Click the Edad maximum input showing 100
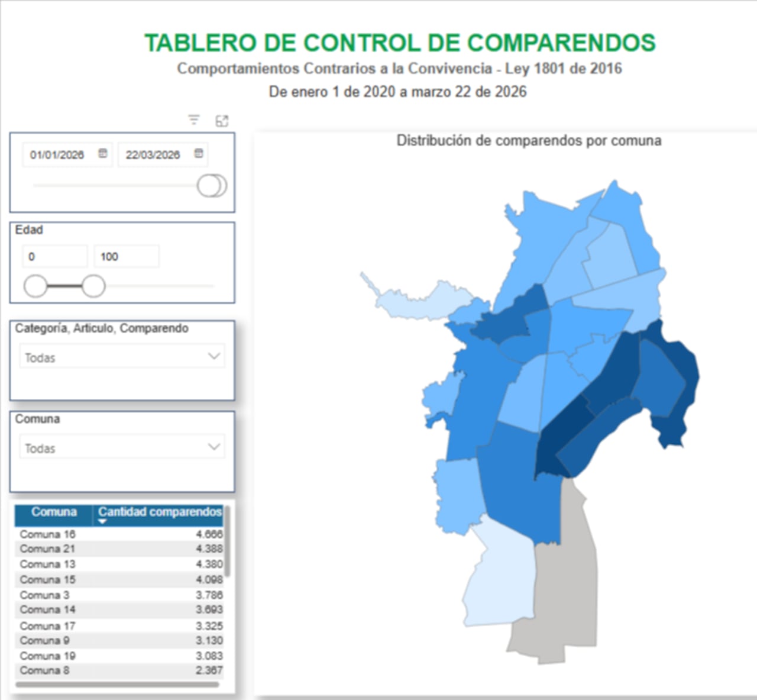This screenshot has height=700, width=757. [x=126, y=256]
